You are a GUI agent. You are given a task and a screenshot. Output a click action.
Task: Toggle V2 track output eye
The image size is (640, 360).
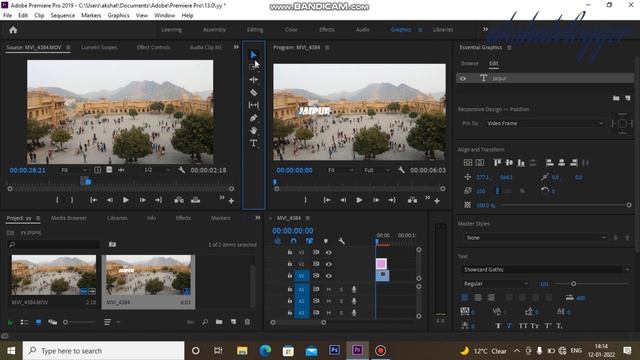(329, 264)
